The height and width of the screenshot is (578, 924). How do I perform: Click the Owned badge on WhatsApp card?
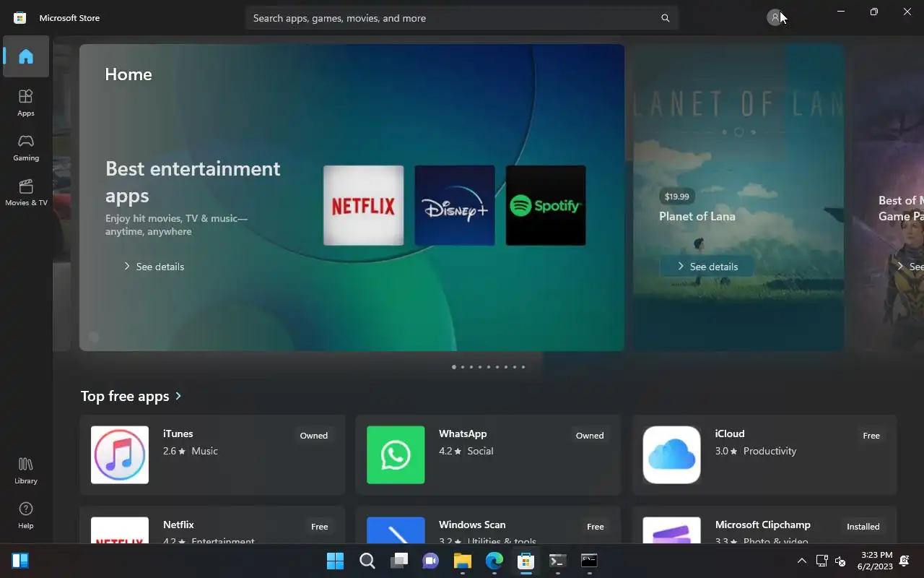(590, 436)
